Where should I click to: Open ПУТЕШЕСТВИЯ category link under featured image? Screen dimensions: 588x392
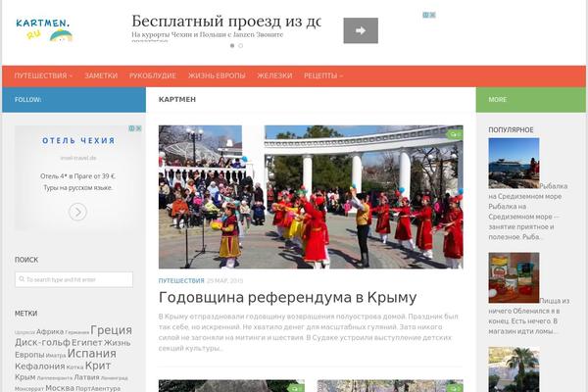[181, 281]
